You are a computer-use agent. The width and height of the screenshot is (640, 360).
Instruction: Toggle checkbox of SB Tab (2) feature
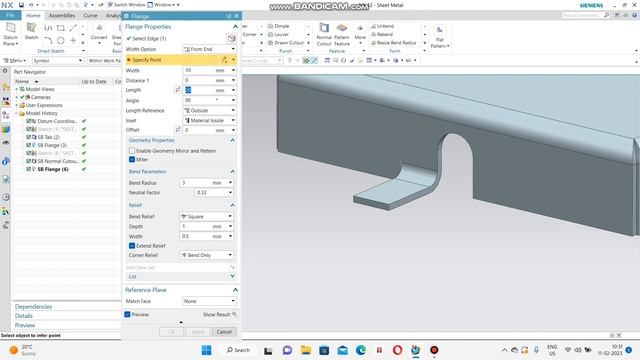[x=29, y=137]
